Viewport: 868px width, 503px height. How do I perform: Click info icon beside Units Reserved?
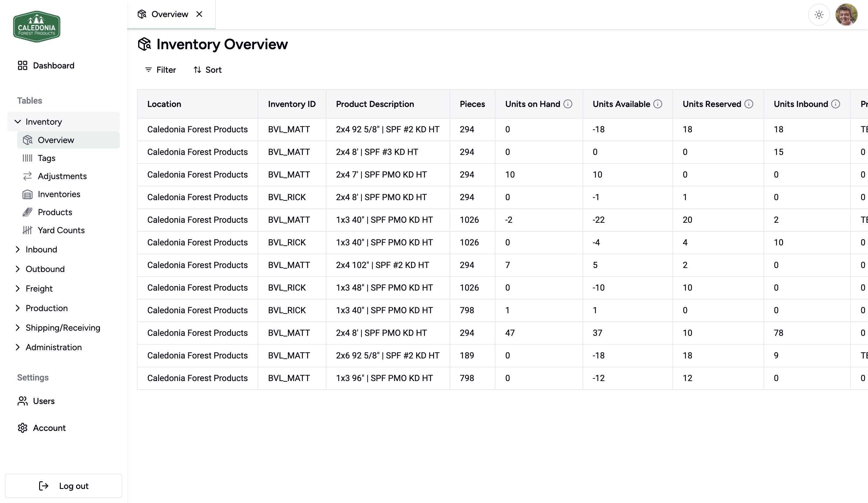749,104
